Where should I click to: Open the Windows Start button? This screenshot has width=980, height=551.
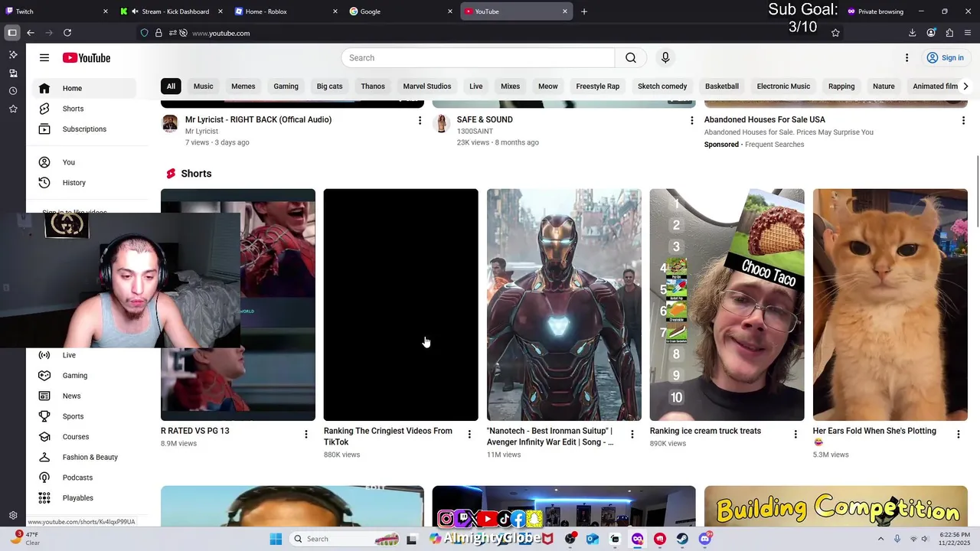click(276, 539)
